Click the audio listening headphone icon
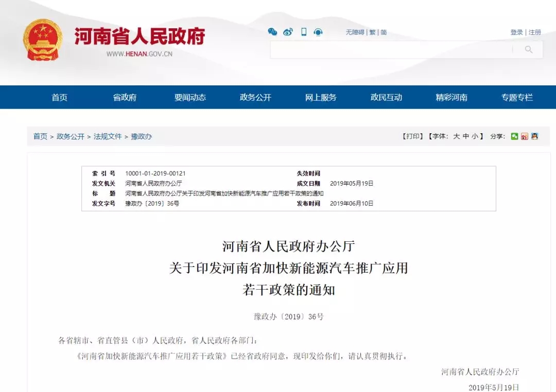This screenshot has width=556, height=392. tap(319, 32)
